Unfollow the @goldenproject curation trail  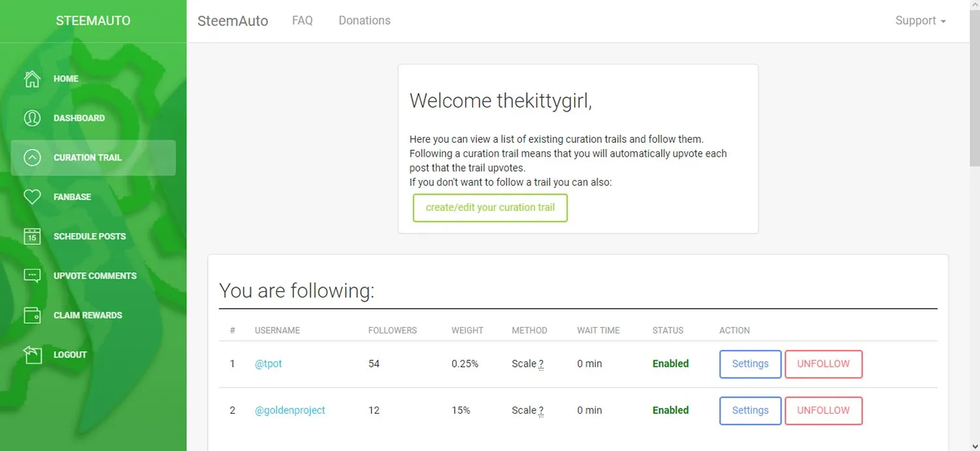point(823,411)
